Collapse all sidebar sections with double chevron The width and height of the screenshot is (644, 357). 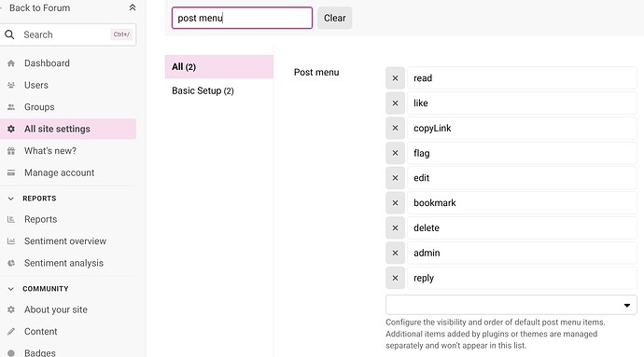[133, 7]
